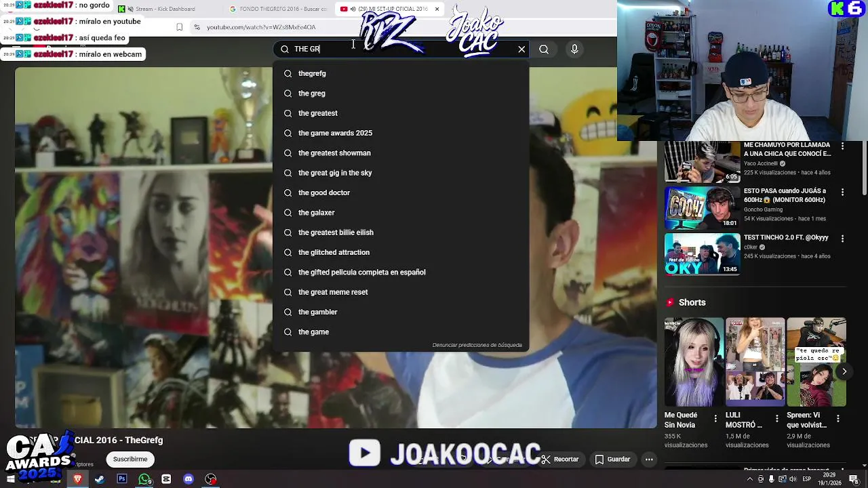Select 'the great gig in the sky'
Screen dimensions: 868x488
[400, 173]
